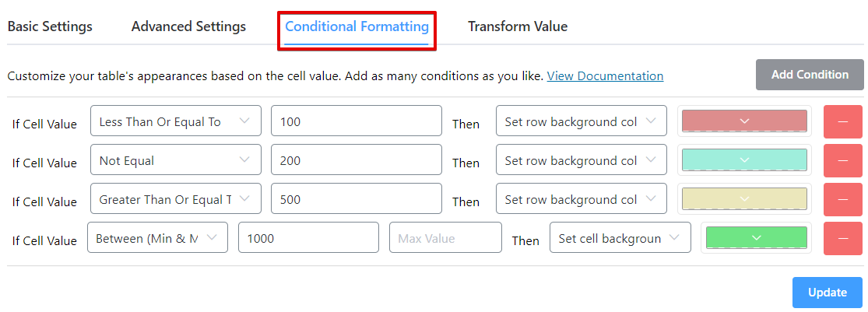This screenshot has height=312, width=868.
Task: Open the Advanced Settings tab
Action: click(188, 26)
